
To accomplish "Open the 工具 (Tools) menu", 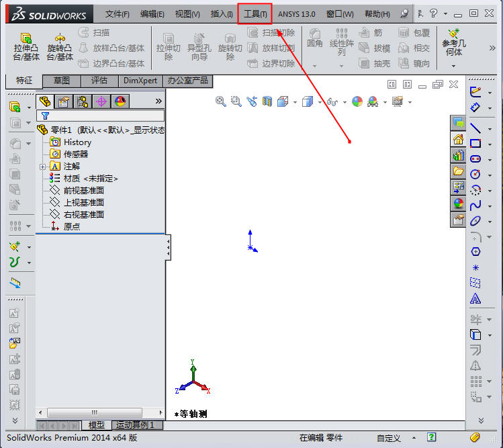I will point(255,13).
